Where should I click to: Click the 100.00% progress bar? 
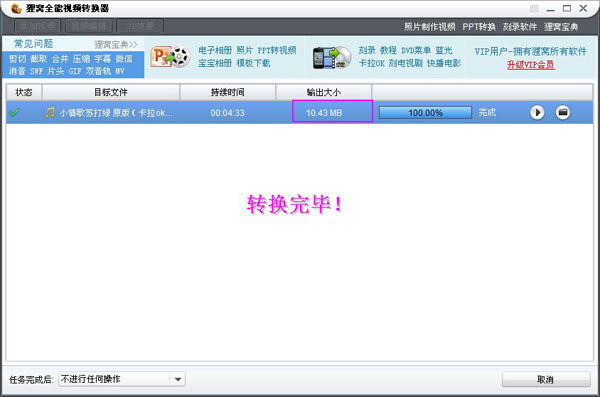click(x=425, y=113)
